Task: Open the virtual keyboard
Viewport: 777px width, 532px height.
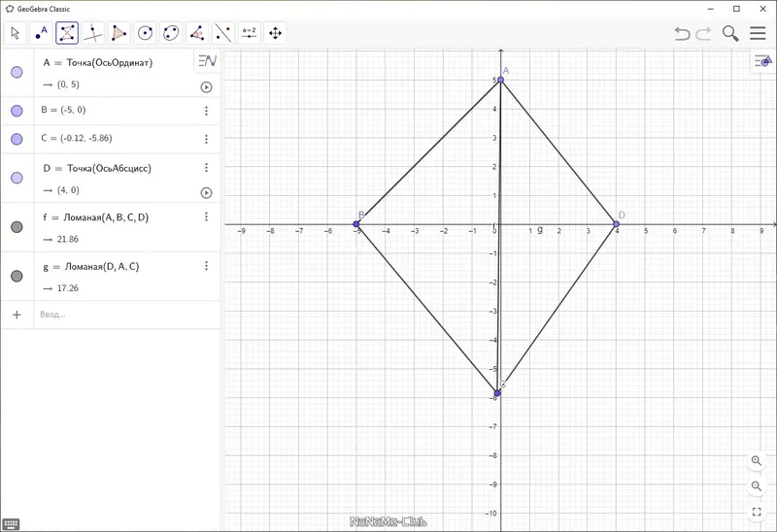Action: (x=11, y=523)
